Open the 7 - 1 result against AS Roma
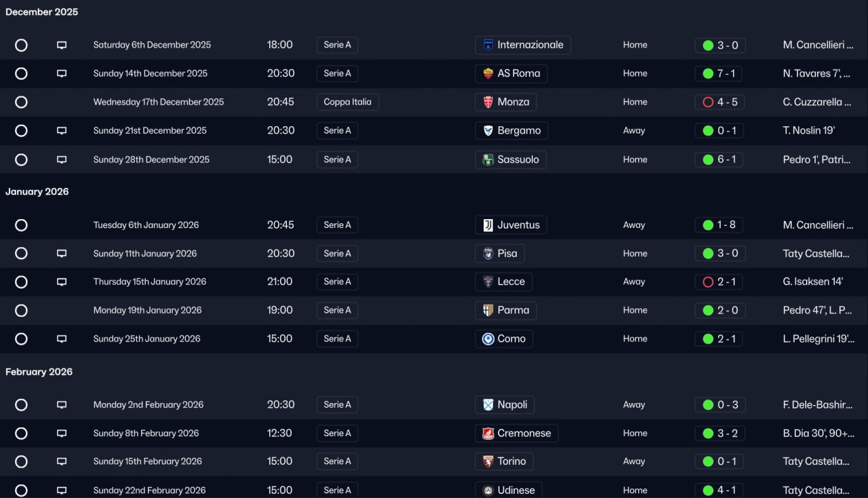This screenshot has height=498, width=868. click(x=719, y=73)
